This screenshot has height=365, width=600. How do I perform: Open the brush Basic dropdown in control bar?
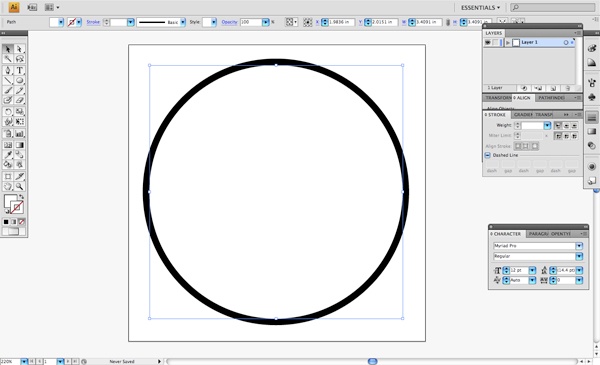(x=183, y=23)
